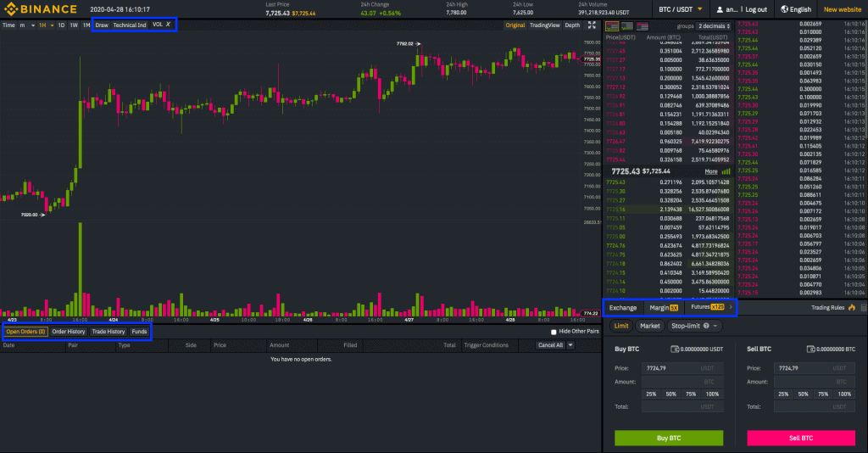Set chart interval to 1M
This screenshot has height=453, width=868.
tap(86, 25)
